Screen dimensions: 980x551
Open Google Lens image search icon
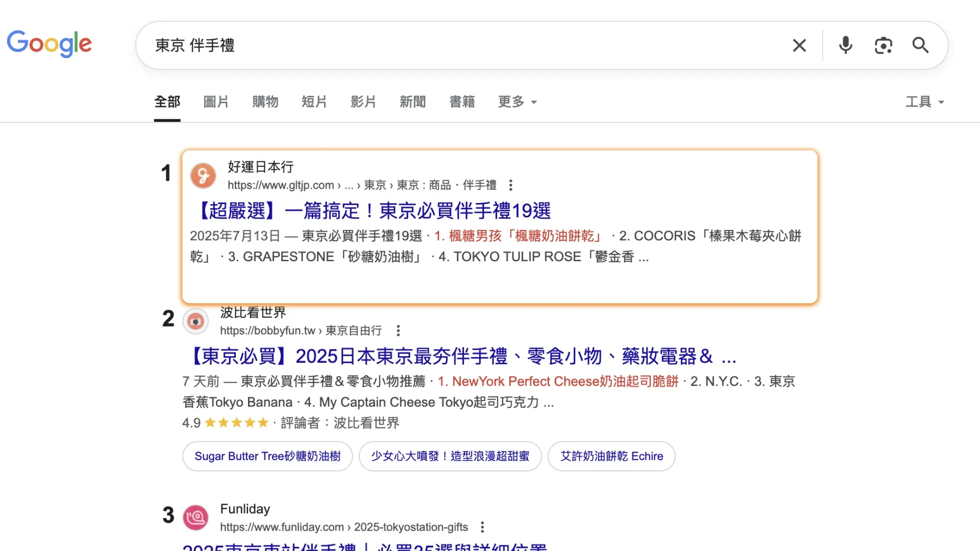pyautogui.click(x=884, y=45)
